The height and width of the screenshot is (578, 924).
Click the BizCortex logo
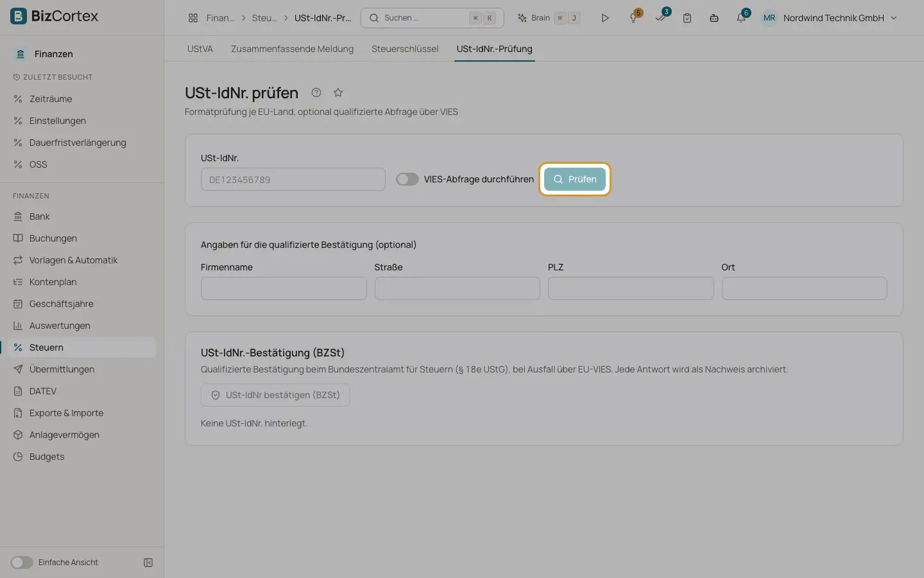(x=55, y=16)
